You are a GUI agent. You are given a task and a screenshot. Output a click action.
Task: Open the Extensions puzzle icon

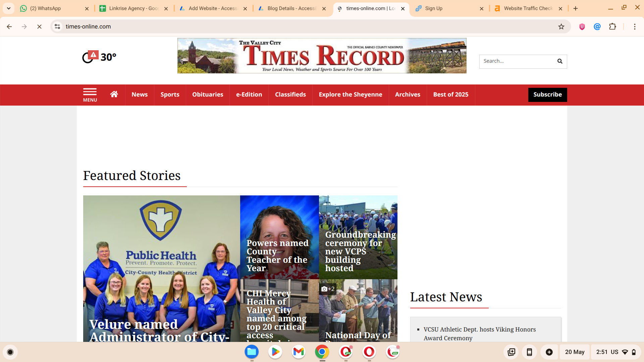click(x=612, y=26)
